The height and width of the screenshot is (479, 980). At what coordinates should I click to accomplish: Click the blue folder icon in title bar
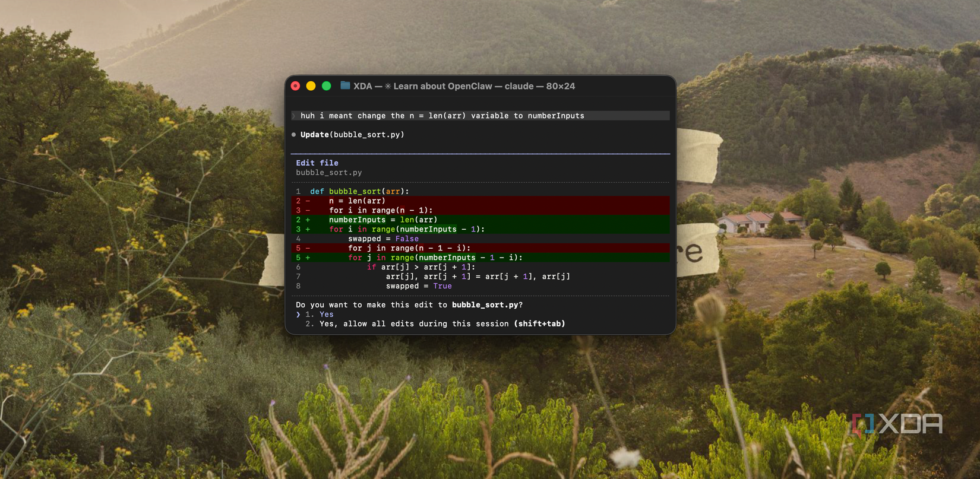point(345,85)
